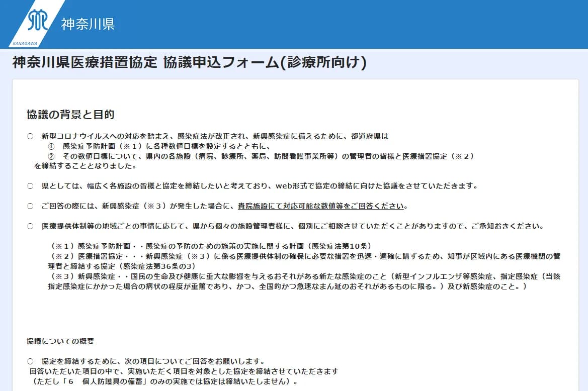Click the bullet circle before 協定を締結するために

(x=30, y=361)
